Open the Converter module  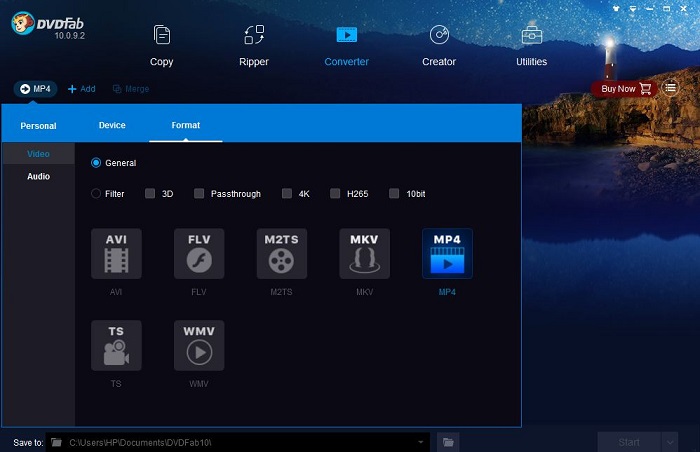click(346, 45)
